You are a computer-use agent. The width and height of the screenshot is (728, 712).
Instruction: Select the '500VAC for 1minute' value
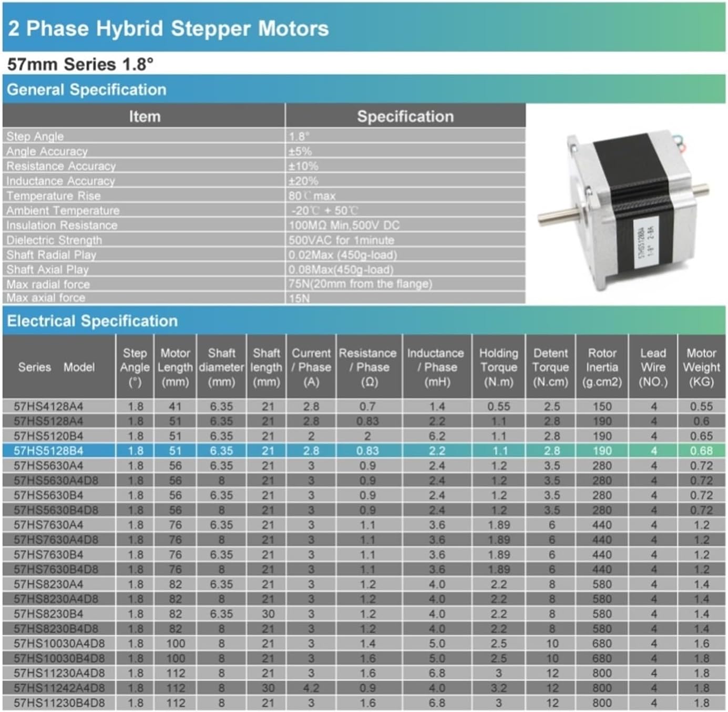coord(341,240)
